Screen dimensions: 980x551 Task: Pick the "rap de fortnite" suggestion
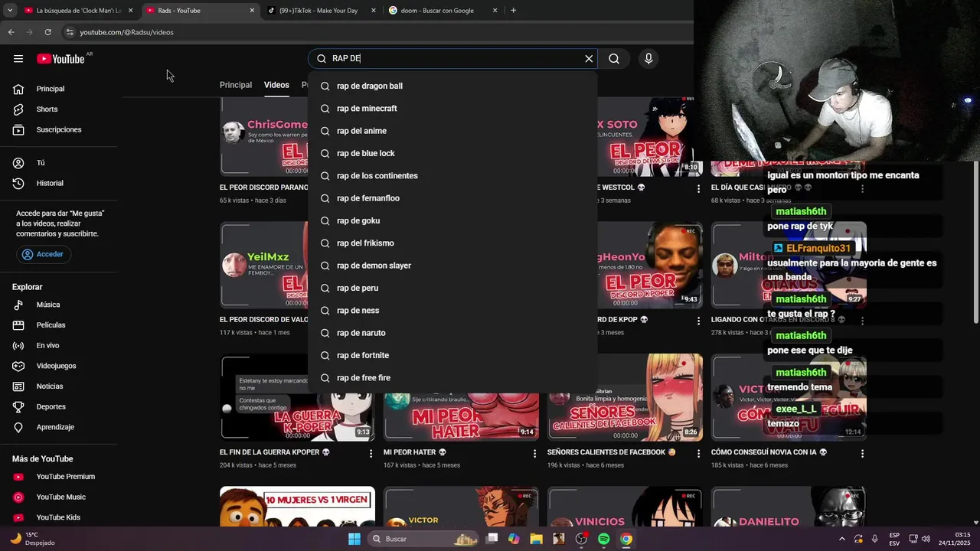pyautogui.click(x=452, y=355)
